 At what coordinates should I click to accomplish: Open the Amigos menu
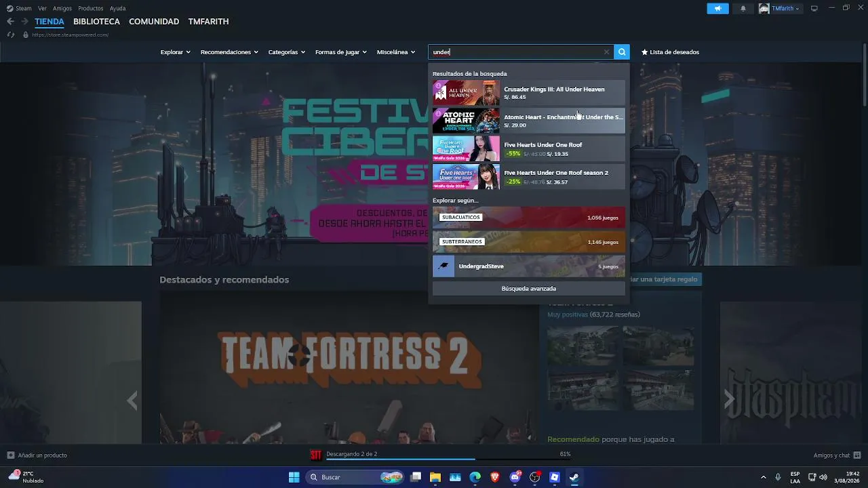click(62, 9)
